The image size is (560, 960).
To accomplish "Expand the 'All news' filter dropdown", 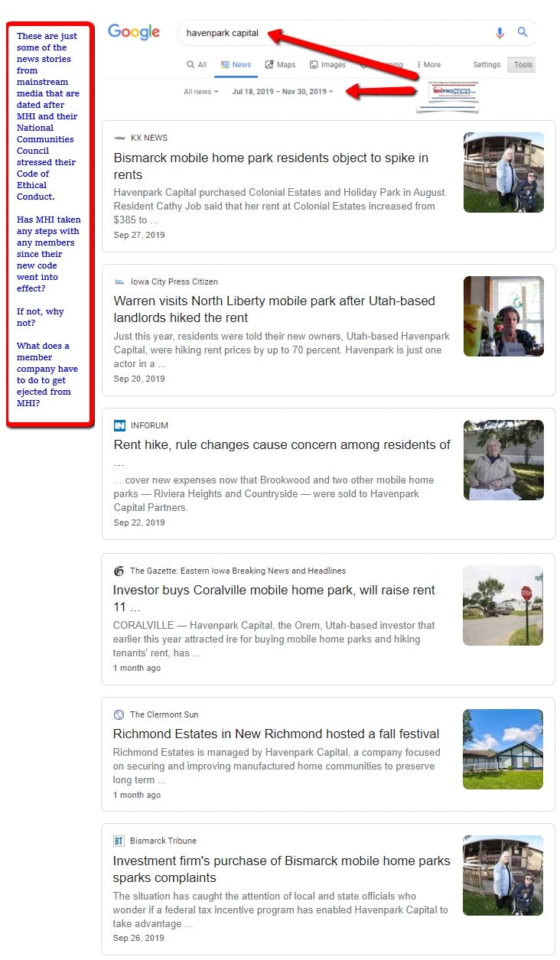I will pyautogui.click(x=200, y=92).
